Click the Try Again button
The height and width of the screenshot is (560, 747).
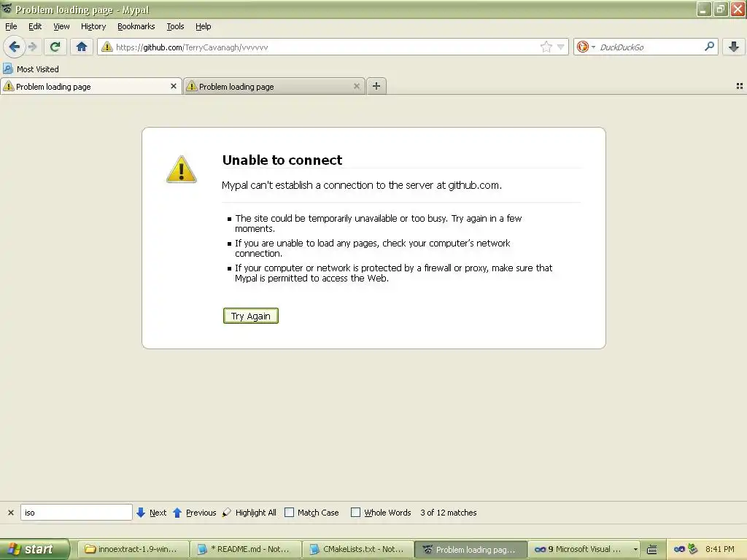(251, 316)
